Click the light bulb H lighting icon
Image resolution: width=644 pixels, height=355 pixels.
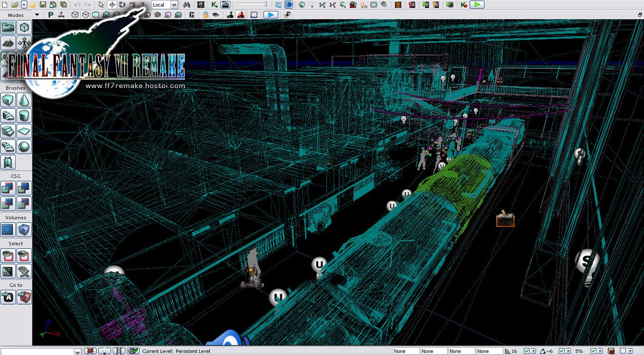tap(364, 5)
